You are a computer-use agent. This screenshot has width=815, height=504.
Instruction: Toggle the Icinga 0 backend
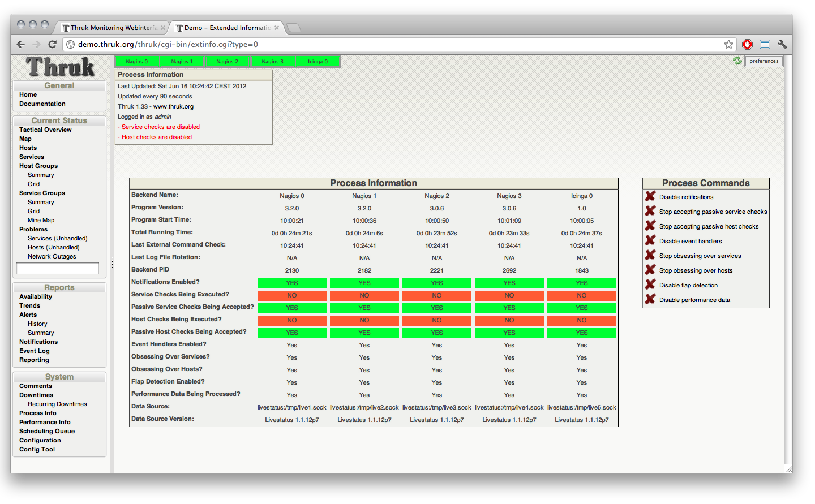318,62
